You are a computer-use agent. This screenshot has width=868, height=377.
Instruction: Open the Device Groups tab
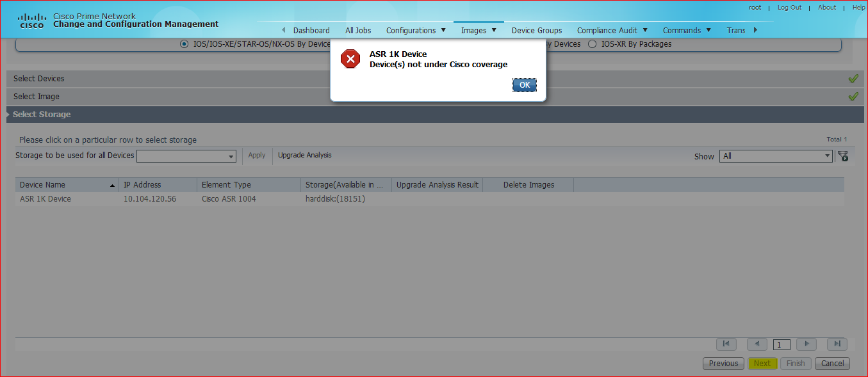tap(537, 30)
